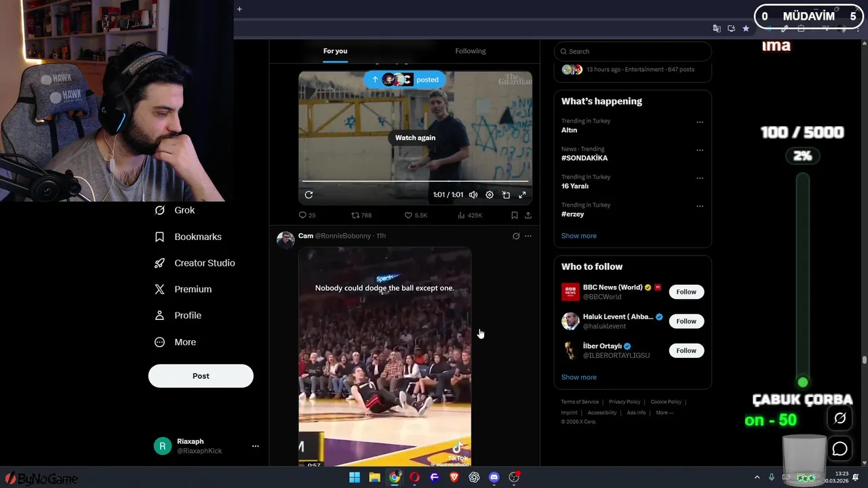Reply to the post with 25 comments
Image resolution: width=868 pixels, height=488 pixels.
click(x=307, y=215)
